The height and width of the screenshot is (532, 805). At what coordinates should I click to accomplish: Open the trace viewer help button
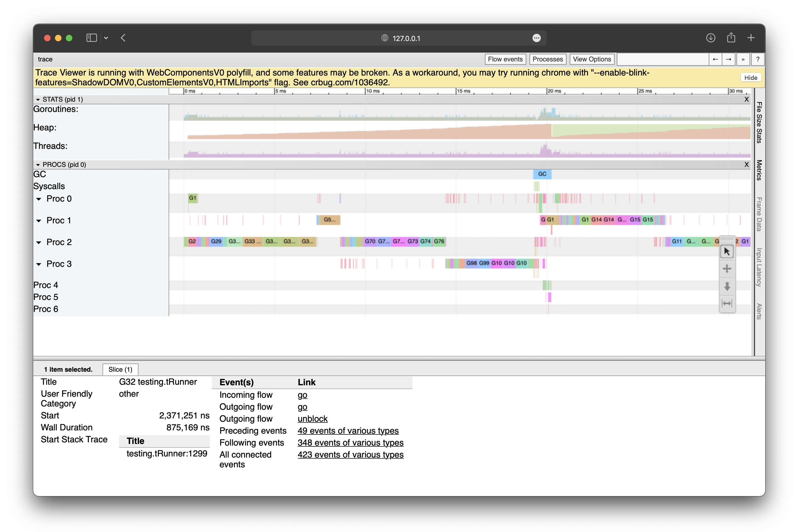point(757,60)
